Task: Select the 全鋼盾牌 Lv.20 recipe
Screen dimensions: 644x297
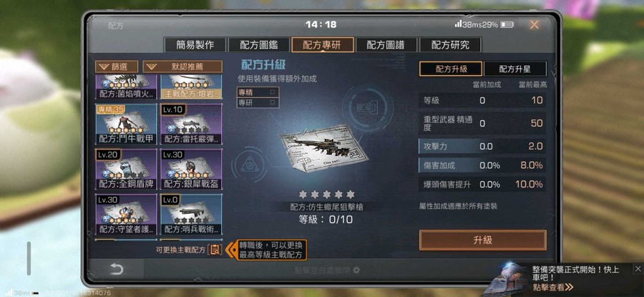Action: click(126, 169)
